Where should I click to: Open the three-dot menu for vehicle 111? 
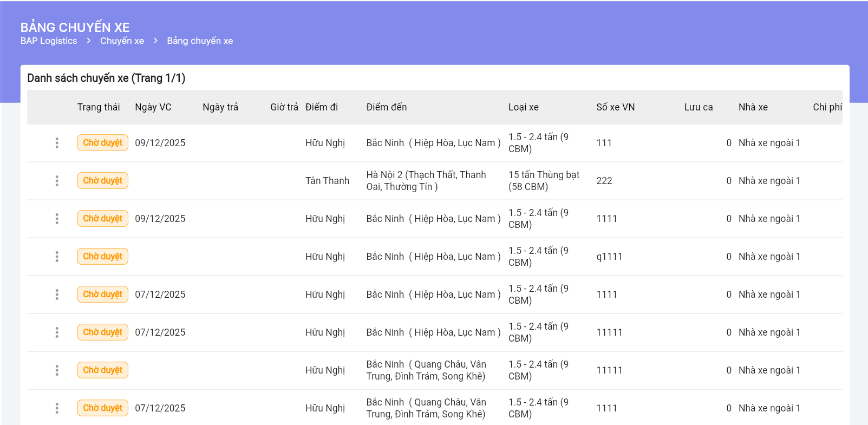point(57,143)
